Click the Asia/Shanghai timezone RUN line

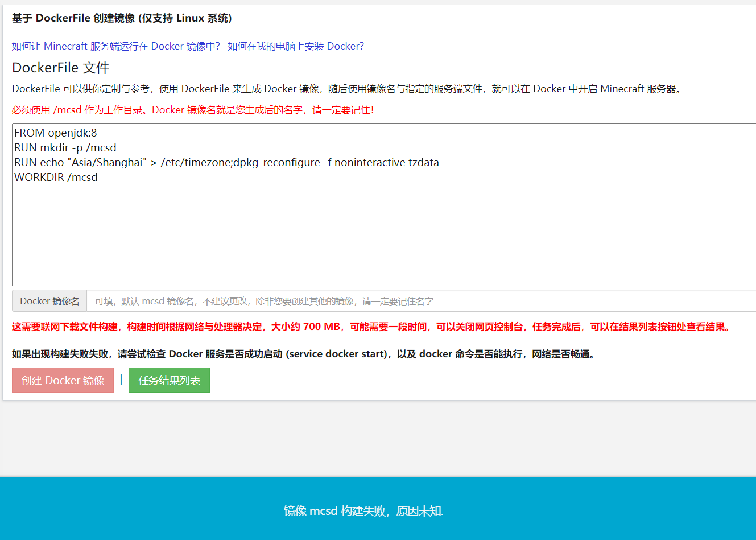(x=226, y=162)
